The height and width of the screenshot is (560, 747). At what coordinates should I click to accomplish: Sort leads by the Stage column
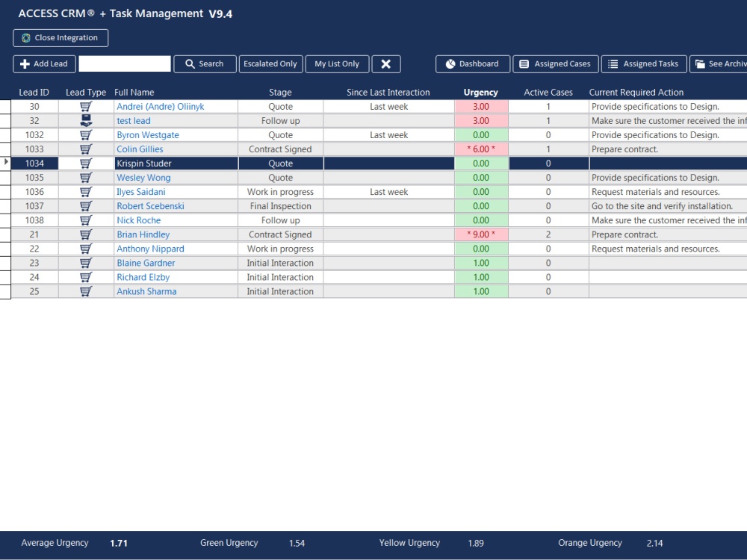click(280, 92)
